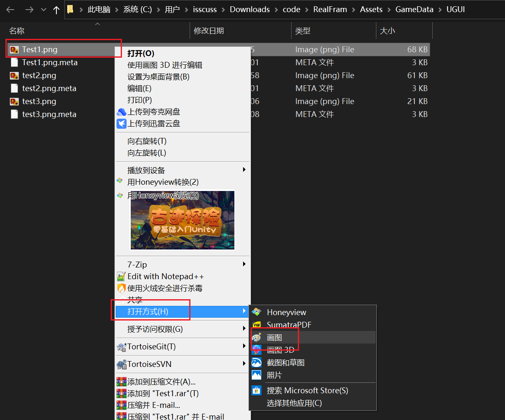Open the 用户 breadcrumb folder
The height and width of the screenshot is (420, 505).
[x=172, y=10]
